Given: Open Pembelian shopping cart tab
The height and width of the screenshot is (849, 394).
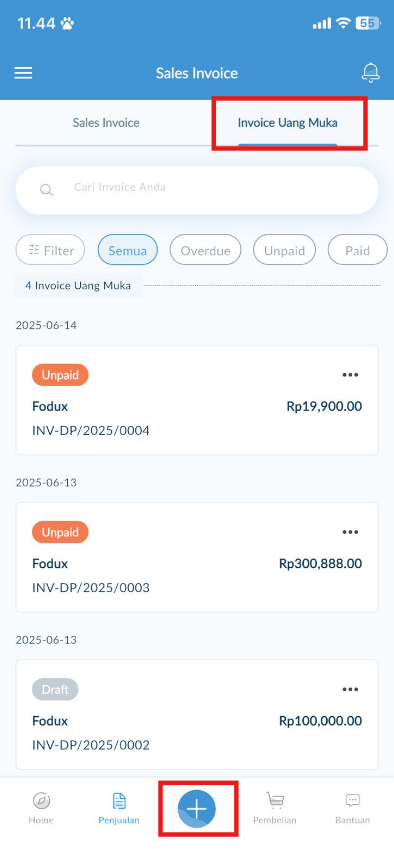Looking at the screenshot, I should pos(275,808).
